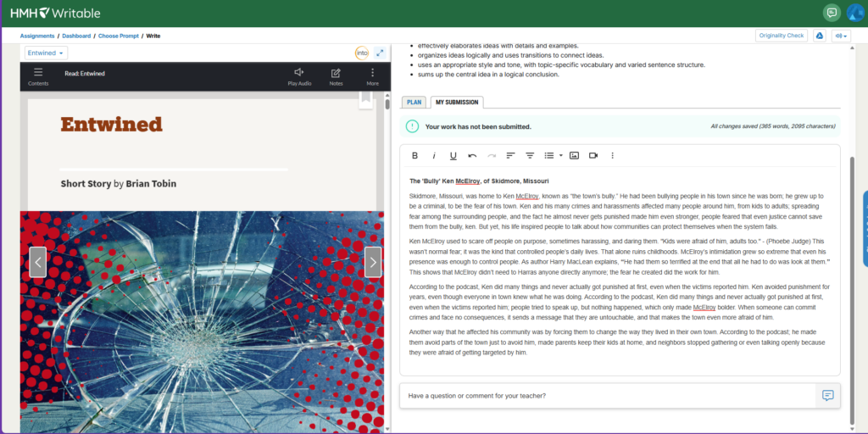The height and width of the screenshot is (434, 868).
Task: Click the video camera icon in editor toolbar
Action: 593,156
